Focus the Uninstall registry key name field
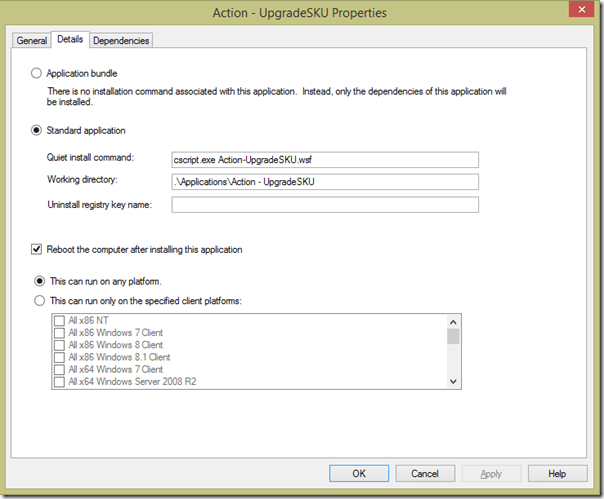604x499 pixels. 325,205
